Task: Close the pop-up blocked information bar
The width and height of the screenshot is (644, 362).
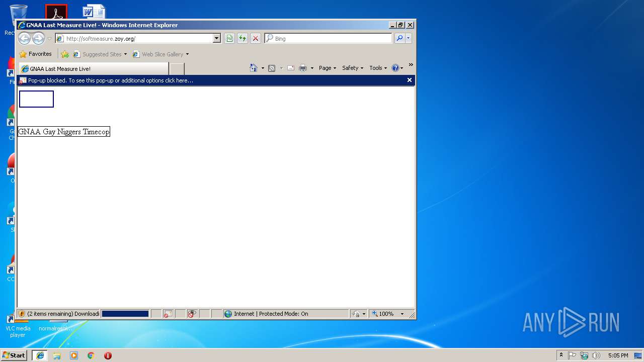Action: (410, 80)
